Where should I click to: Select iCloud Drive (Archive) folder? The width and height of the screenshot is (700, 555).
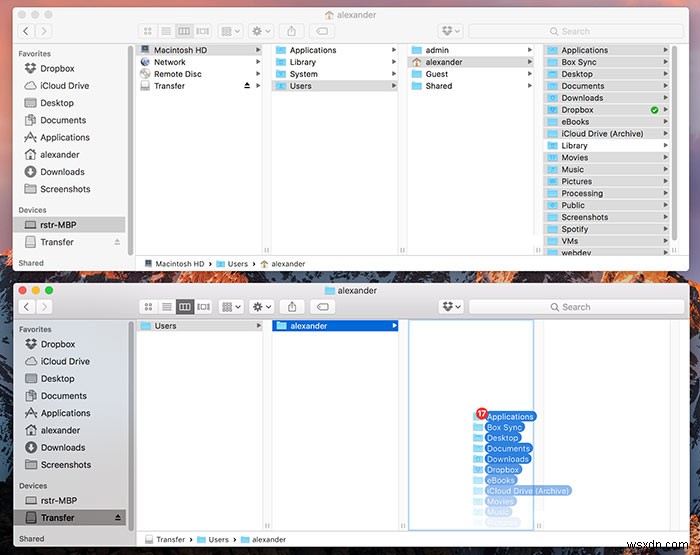pos(607,134)
